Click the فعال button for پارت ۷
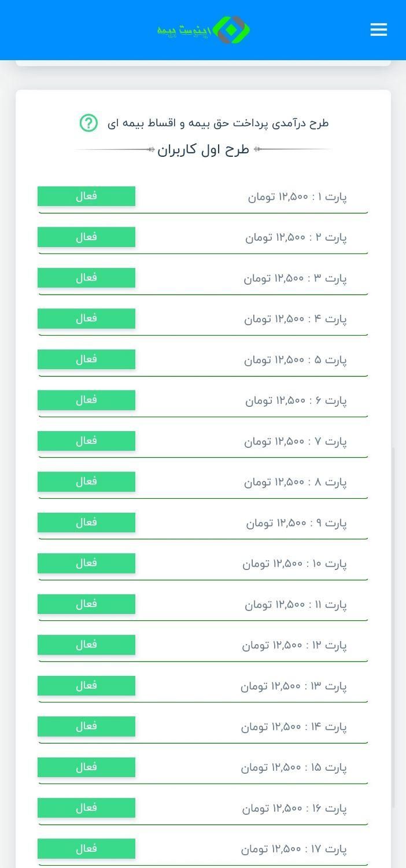Screen dimensions: 406x868 point(86,441)
